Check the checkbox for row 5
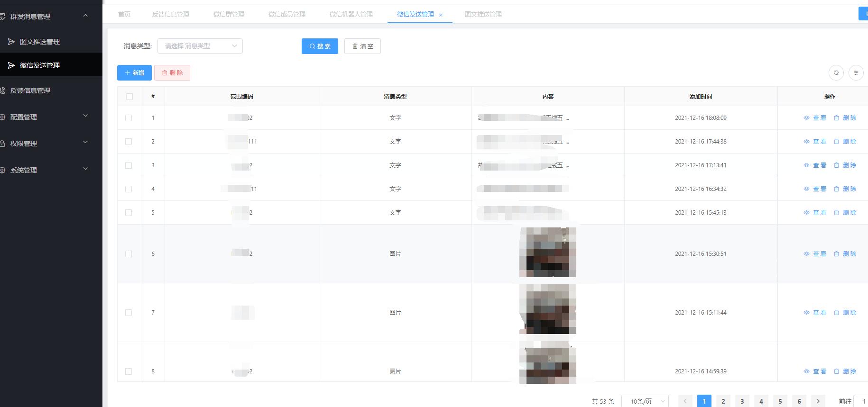868x407 pixels. [129, 213]
